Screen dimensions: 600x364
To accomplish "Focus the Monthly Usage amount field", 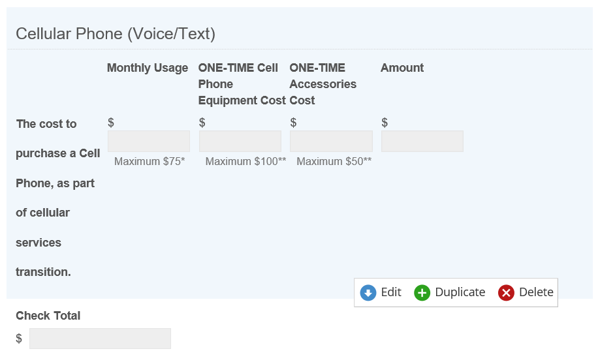I will coord(148,142).
